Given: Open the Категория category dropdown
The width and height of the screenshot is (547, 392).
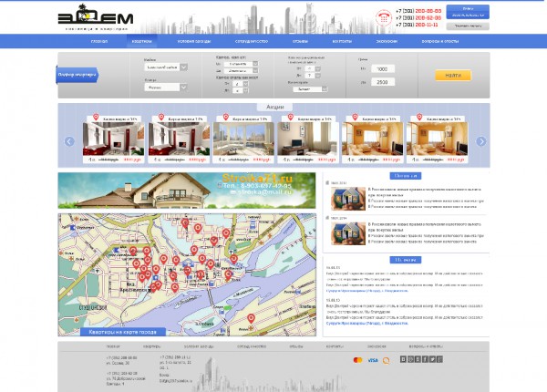Looking at the screenshot, I should pyautogui.click(x=310, y=89).
